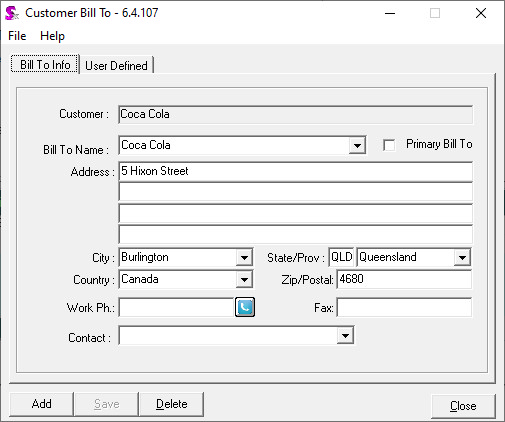Image resolution: width=505 pixels, height=422 pixels.
Task: Click the phone dialer icon beside Work Ph.
Action: coord(245,307)
